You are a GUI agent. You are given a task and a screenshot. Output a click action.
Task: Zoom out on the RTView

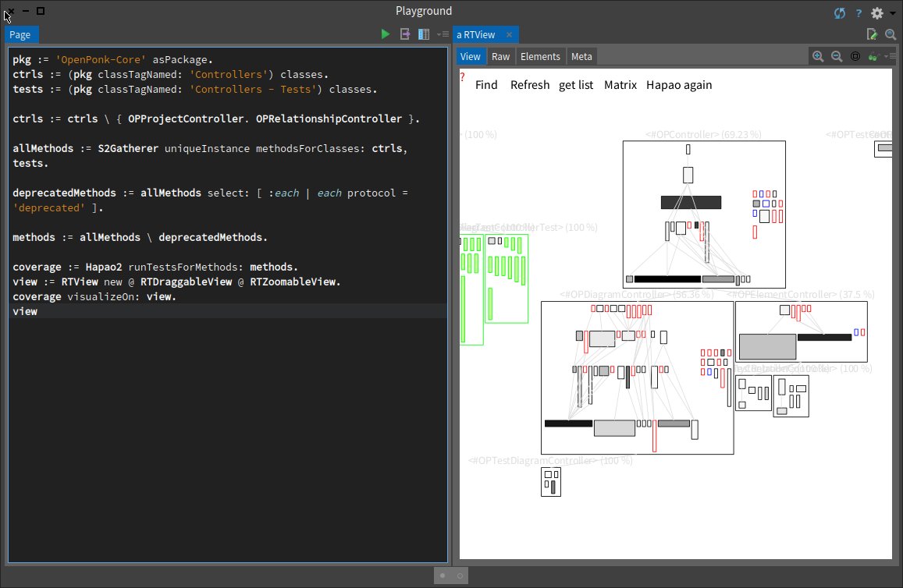837,56
